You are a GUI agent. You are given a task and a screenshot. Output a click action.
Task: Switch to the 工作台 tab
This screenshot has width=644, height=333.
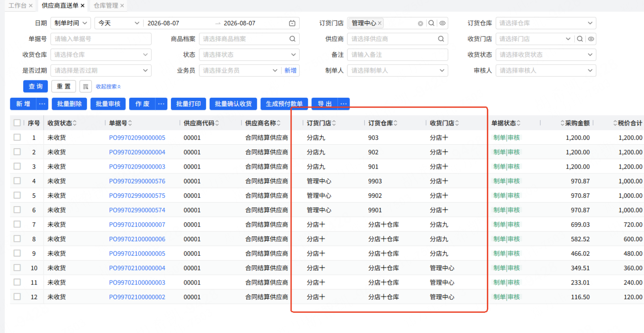(x=17, y=6)
